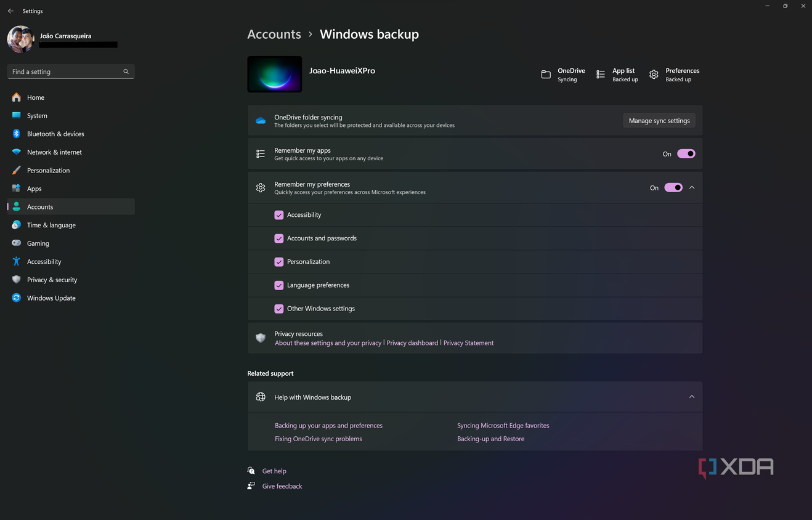Screen dimensions: 812x520
Task: Turn off Remember my apps toggle
Action: (686, 154)
